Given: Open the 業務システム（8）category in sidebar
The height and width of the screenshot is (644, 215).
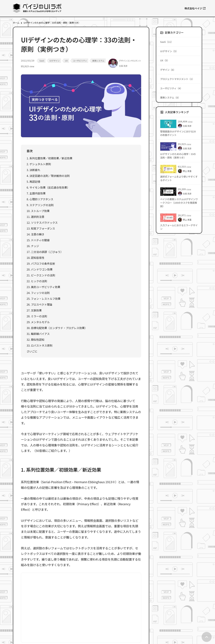Looking at the screenshot, I should pyautogui.click(x=179, y=97).
